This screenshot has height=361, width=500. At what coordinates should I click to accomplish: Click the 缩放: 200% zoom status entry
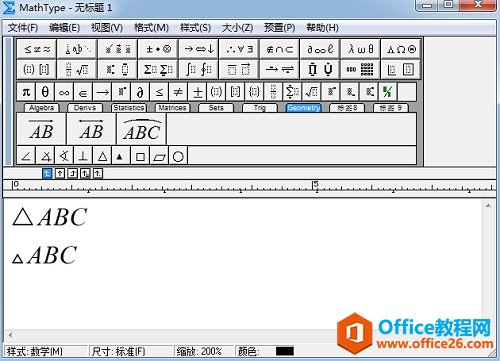coord(199,351)
